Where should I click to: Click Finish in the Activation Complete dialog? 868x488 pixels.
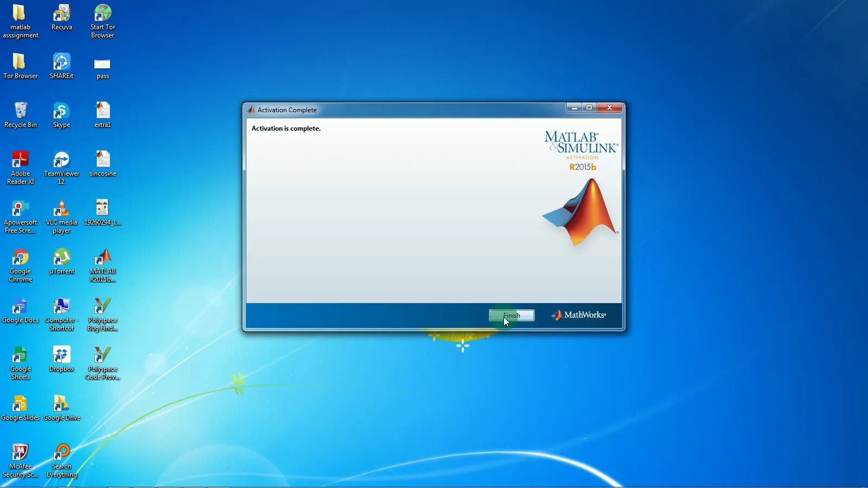[512, 316]
